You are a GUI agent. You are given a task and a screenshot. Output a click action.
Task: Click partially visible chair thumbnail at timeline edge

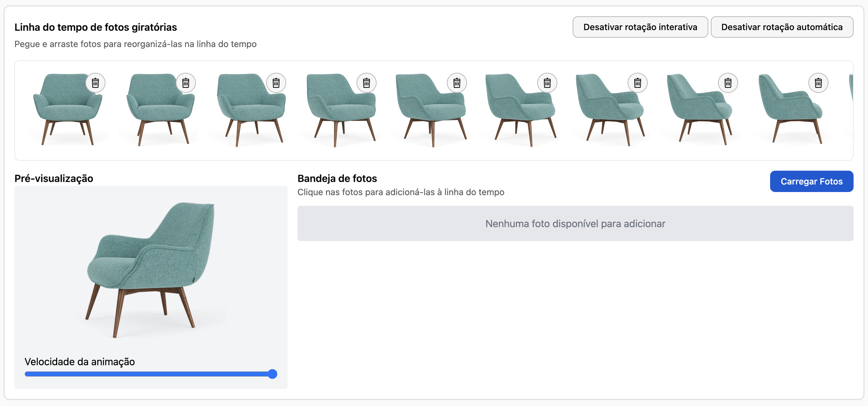(x=850, y=88)
